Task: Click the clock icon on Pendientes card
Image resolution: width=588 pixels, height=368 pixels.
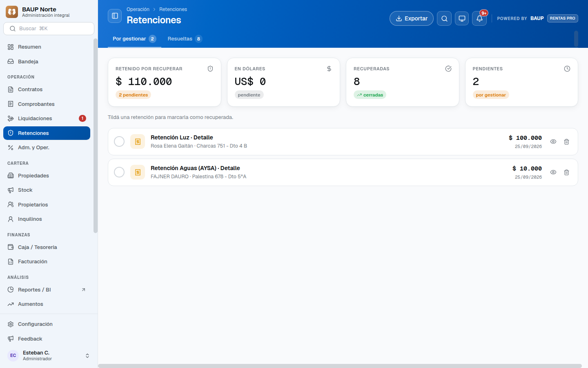Action: click(567, 69)
